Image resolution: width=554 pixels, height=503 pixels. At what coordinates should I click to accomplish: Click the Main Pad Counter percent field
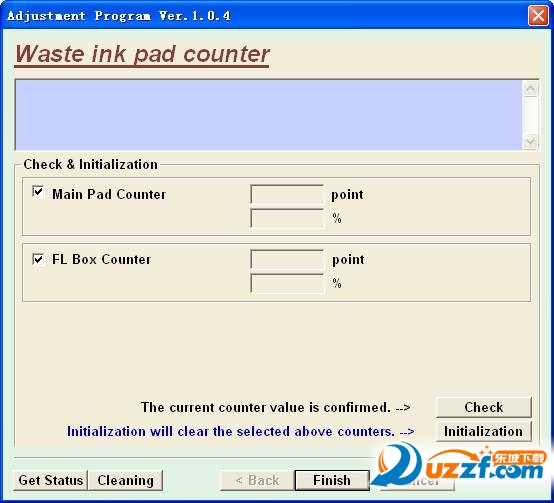click(287, 218)
